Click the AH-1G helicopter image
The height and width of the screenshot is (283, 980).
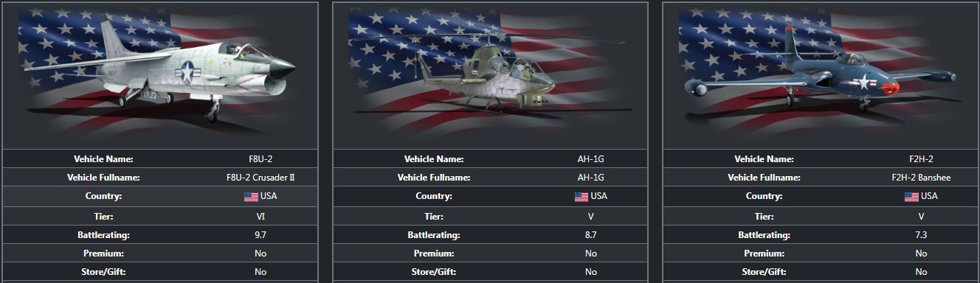[491, 74]
